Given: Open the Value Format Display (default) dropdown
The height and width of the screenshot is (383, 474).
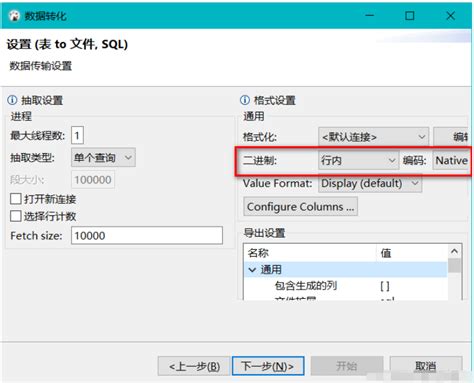Looking at the screenshot, I should (x=370, y=183).
